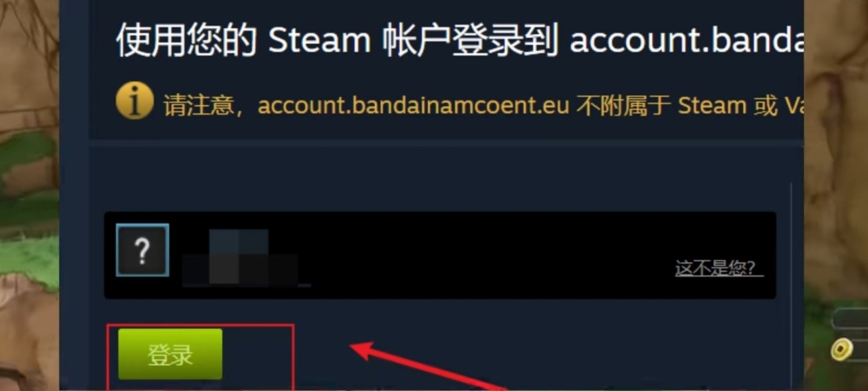Click the vertical scrollbar of login panel
This screenshot has height=391, width=868.
(790, 285)
